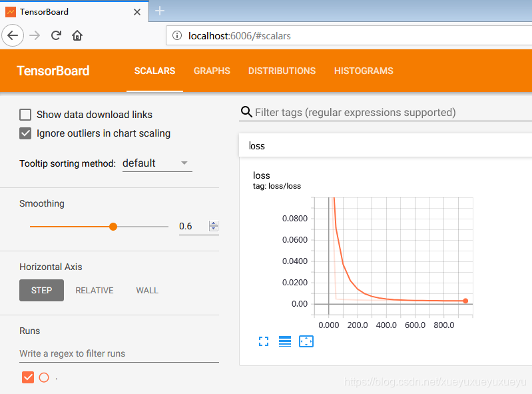Collapse the loss category header
532x394 pixels.
click(386, 145)
